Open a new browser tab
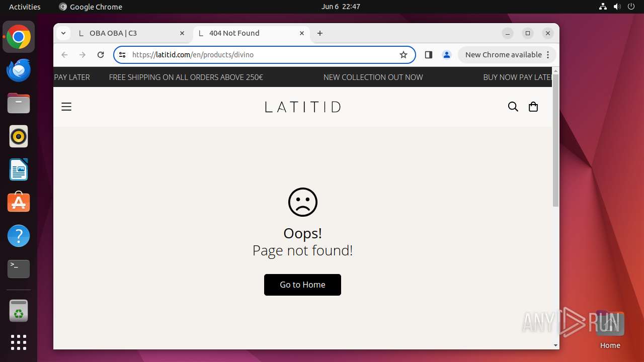This screenshot has width=644, height=362. pyautogui.click(x=320, y=33)
